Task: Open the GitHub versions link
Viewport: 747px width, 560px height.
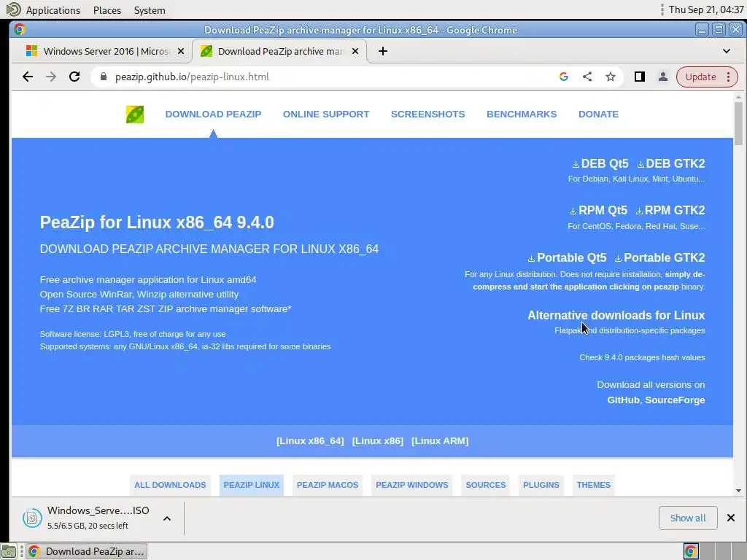Action: 623,400
